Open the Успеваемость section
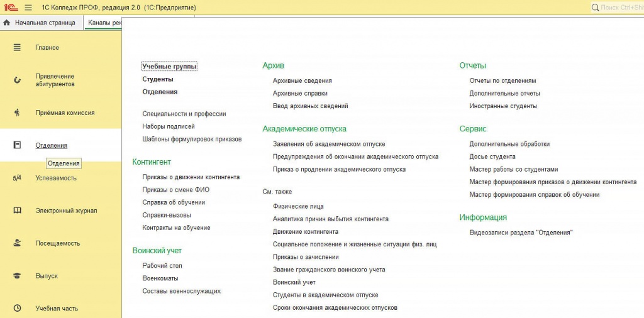 56,178
